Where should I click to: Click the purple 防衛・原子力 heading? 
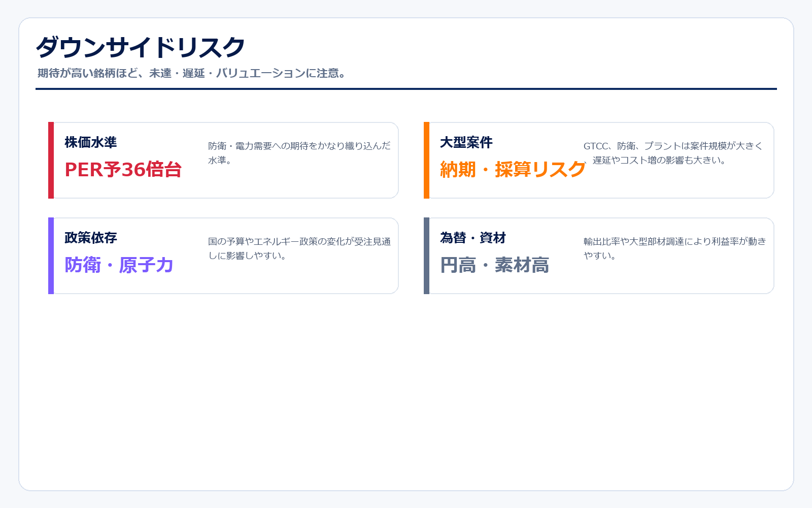click(119, 265)
